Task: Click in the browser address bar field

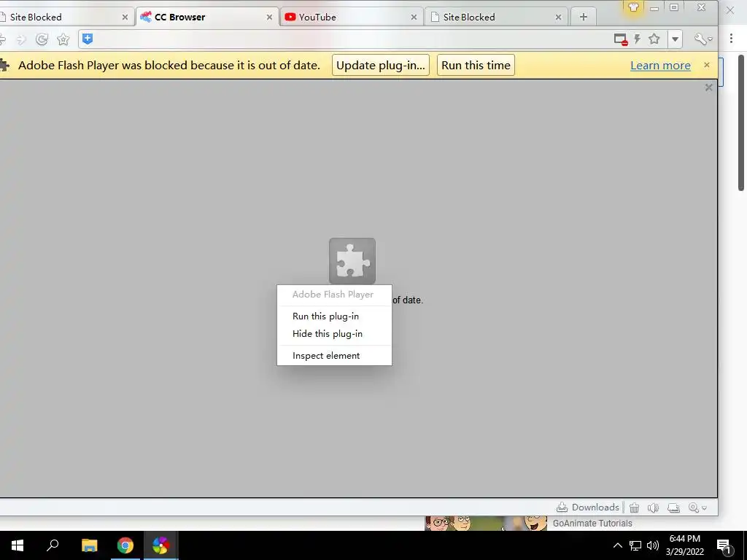Action: 352,39
